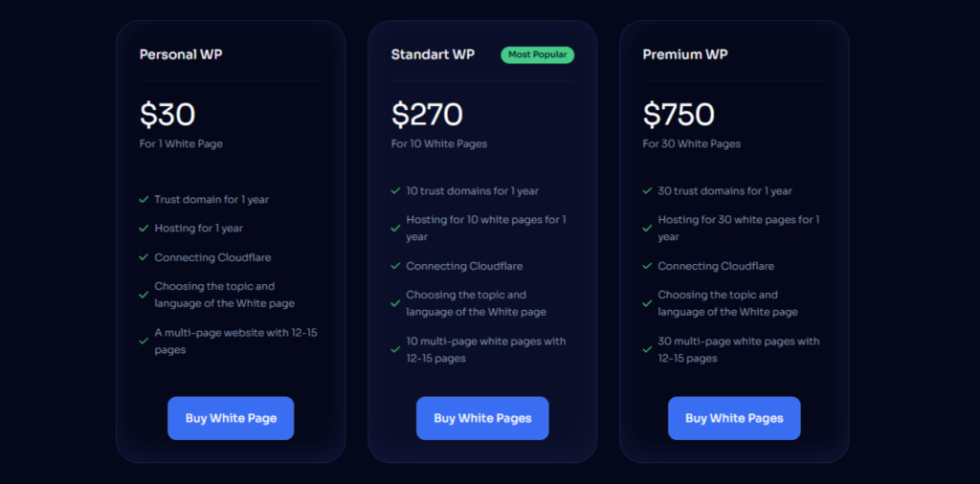
Task: Click the $270 price text
Action: pyautogui.click(x=427, y=115)
